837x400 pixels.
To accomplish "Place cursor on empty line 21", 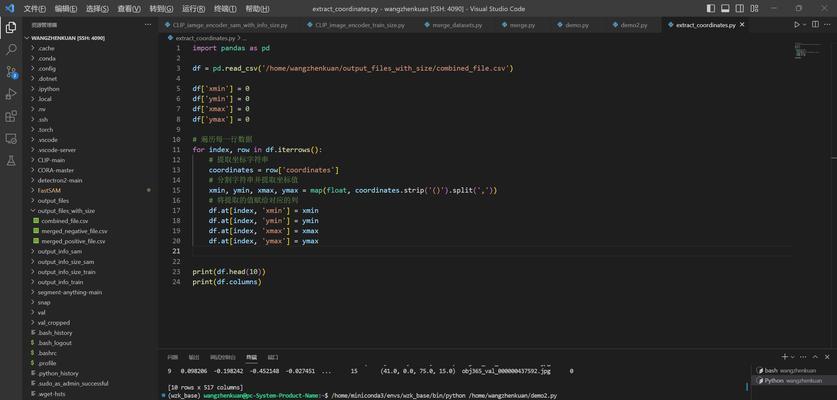I will coord(491,252).
